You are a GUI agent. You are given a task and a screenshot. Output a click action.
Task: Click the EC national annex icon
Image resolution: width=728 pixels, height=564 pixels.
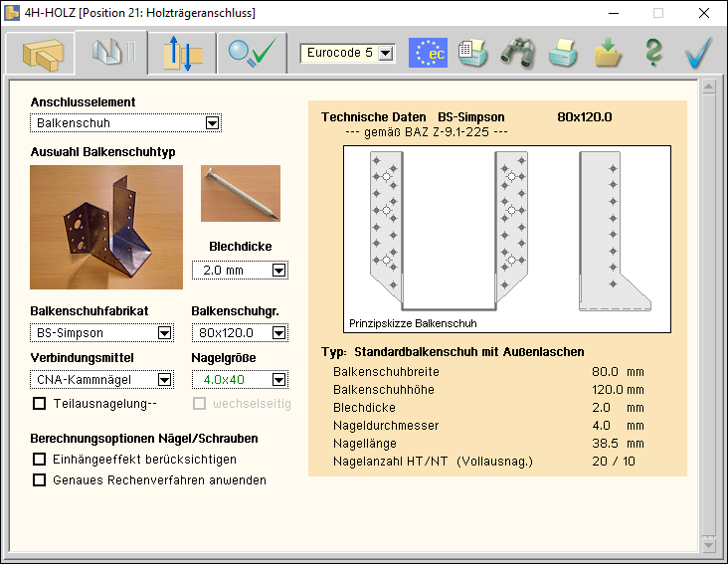click(429, 53)
